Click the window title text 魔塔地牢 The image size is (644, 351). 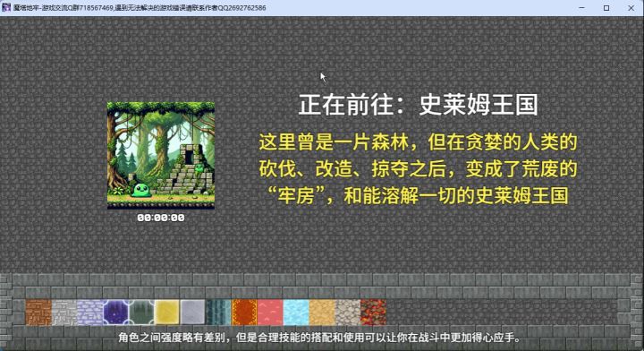click(140, 7)
